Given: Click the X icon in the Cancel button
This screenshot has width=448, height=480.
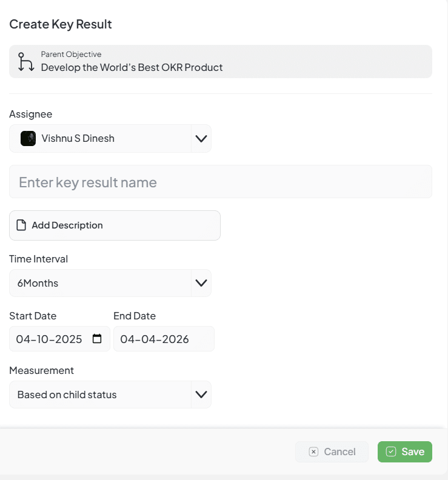Looking at the screenshot, I should 313,452.
